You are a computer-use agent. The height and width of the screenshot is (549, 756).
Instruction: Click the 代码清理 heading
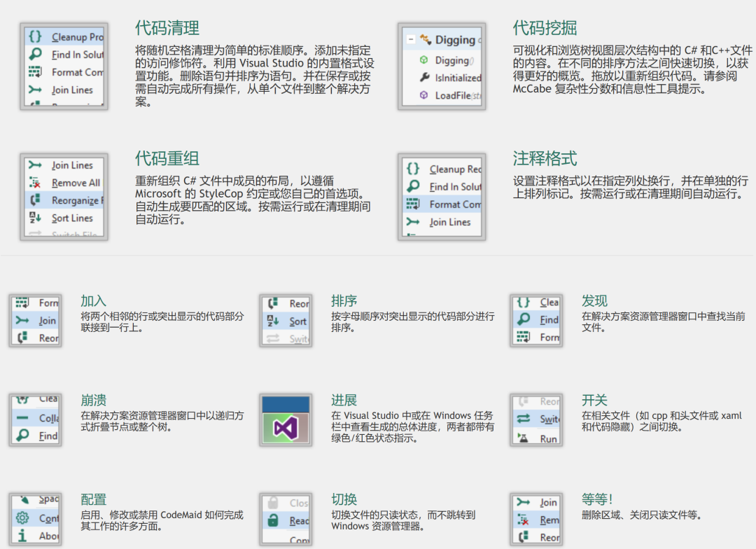pyautogui.click(x=167, y=27)
